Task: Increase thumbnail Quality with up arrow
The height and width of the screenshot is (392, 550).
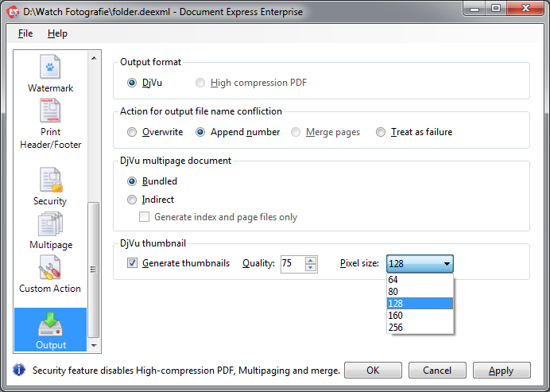Action: [x=311, y=260]
